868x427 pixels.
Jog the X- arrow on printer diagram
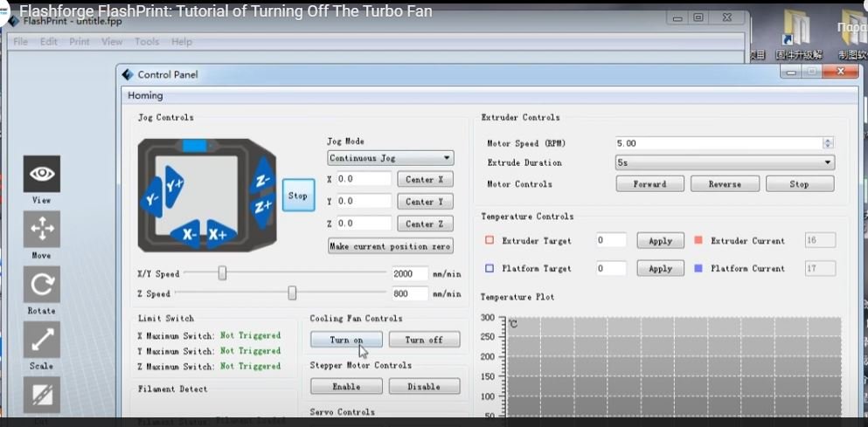click(x=188, y=235)
